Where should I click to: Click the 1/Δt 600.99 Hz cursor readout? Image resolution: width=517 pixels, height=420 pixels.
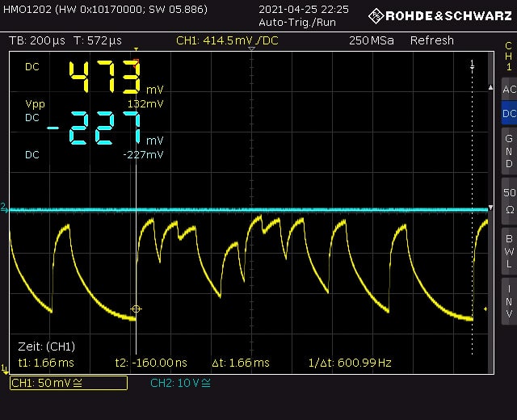tap(349, 363)
